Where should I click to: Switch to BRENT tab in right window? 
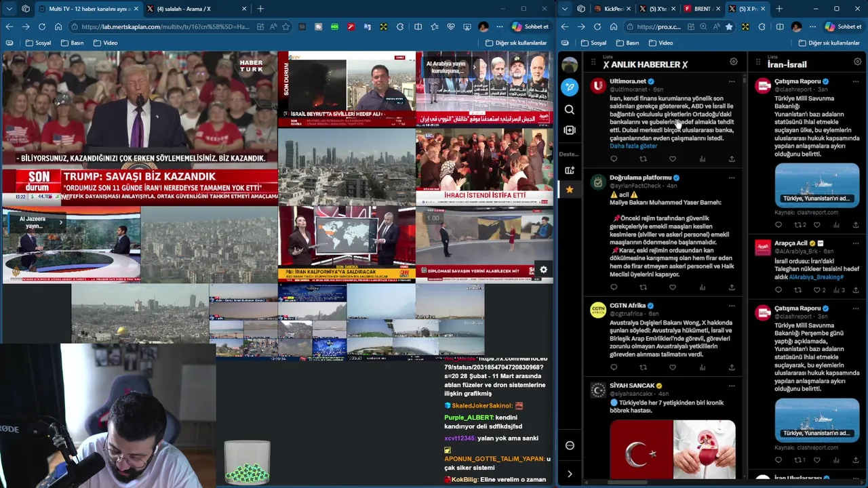(x=702, y=9)
